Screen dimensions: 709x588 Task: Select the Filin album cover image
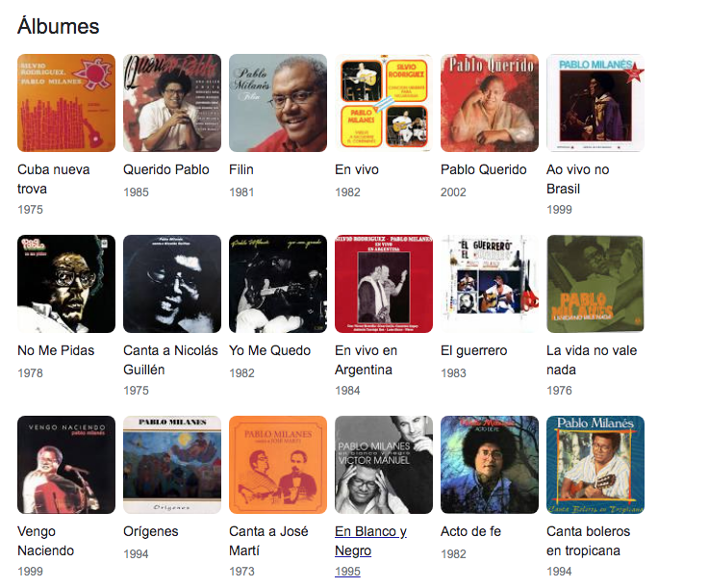pyautogui.click(x=278, y=103)
